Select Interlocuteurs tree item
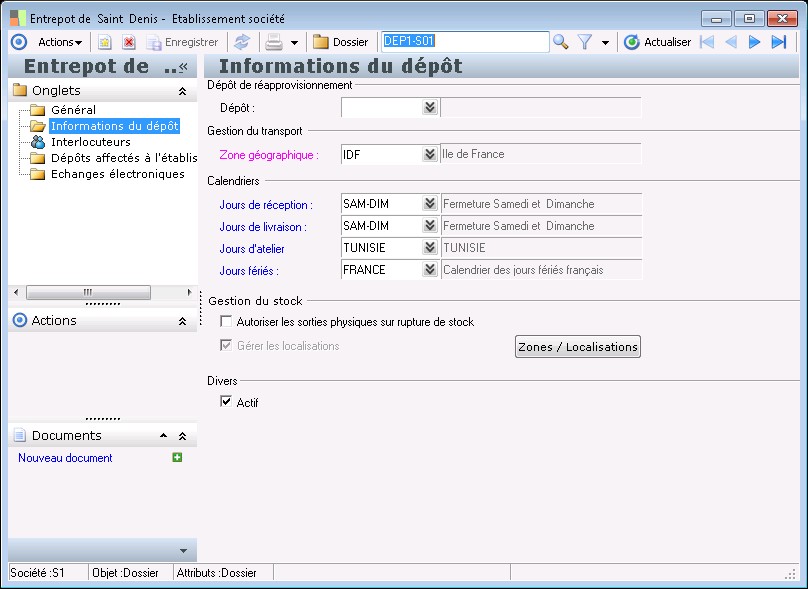 tap(91, 142)
